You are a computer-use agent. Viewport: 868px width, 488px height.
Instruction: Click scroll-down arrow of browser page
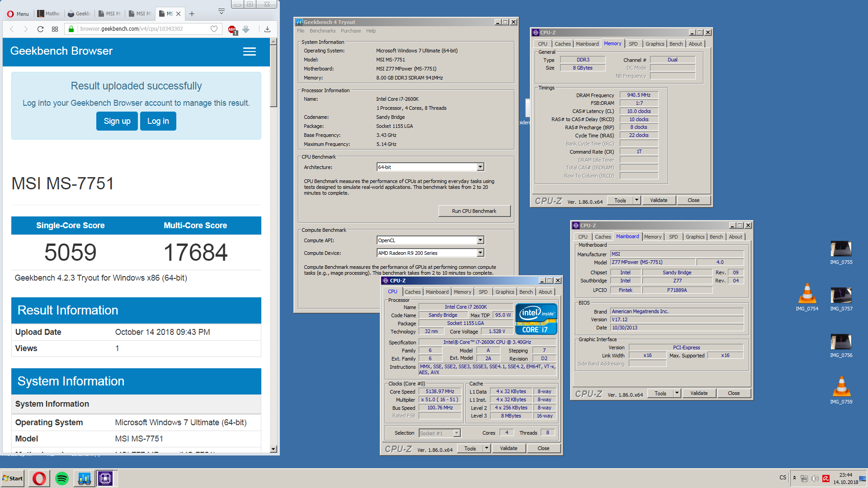[x=273, y=449]
